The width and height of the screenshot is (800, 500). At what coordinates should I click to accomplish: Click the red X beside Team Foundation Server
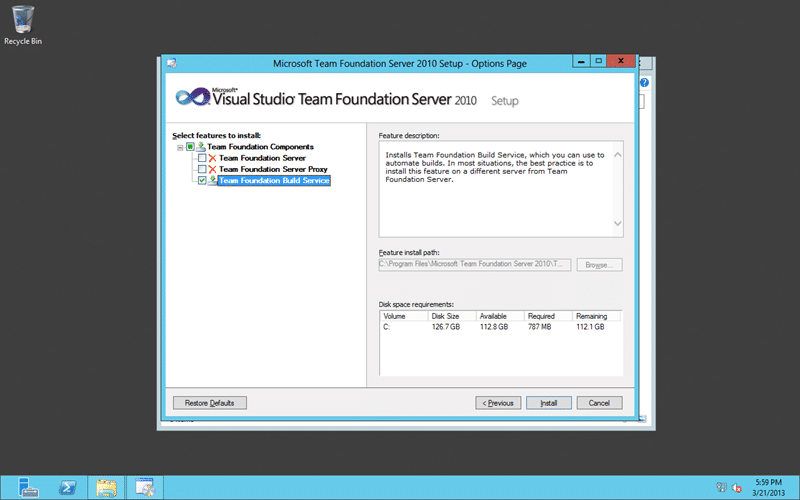point(213,158)
